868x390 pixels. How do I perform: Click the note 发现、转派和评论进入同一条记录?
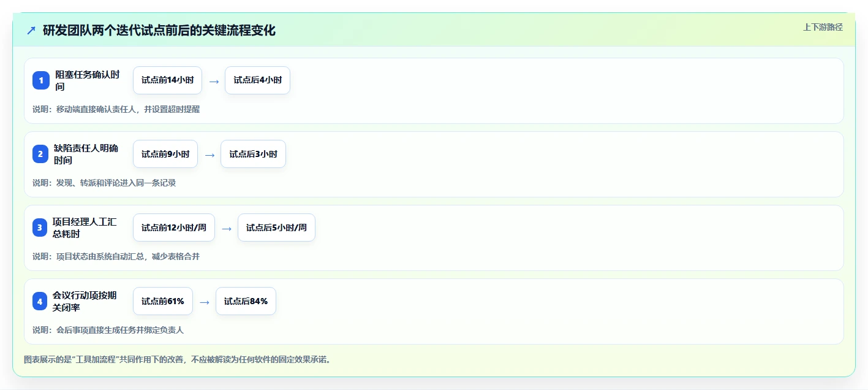tap(104, 183)
